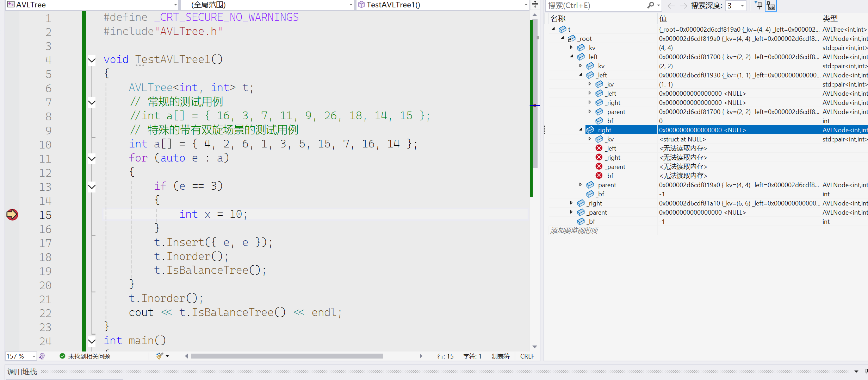Open the 全局范围 scope dropdown
This screenshot has width=868, height=380.
(x=351, y=5)
